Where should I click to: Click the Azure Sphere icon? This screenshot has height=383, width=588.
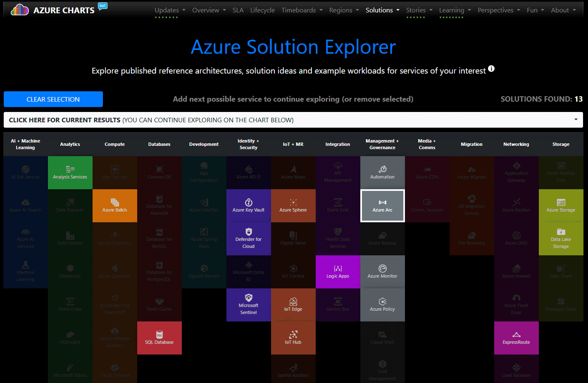click(293, 206)
